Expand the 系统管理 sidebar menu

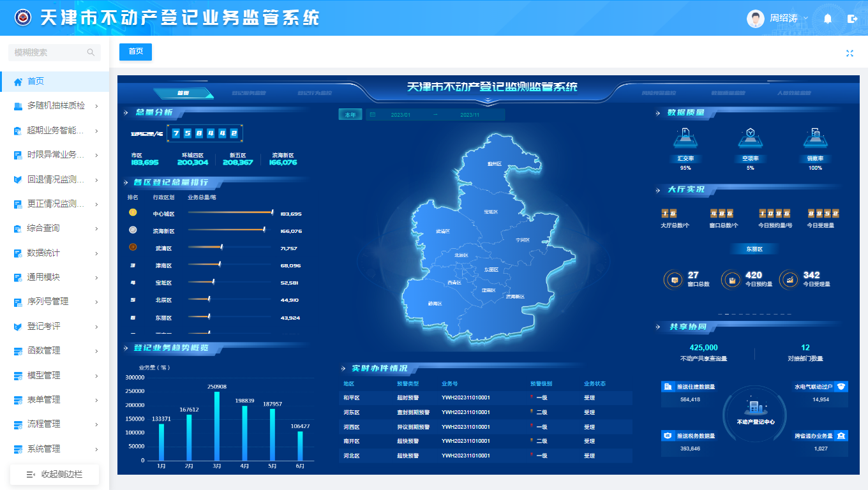pyautogui.click(x=54, y=449)
